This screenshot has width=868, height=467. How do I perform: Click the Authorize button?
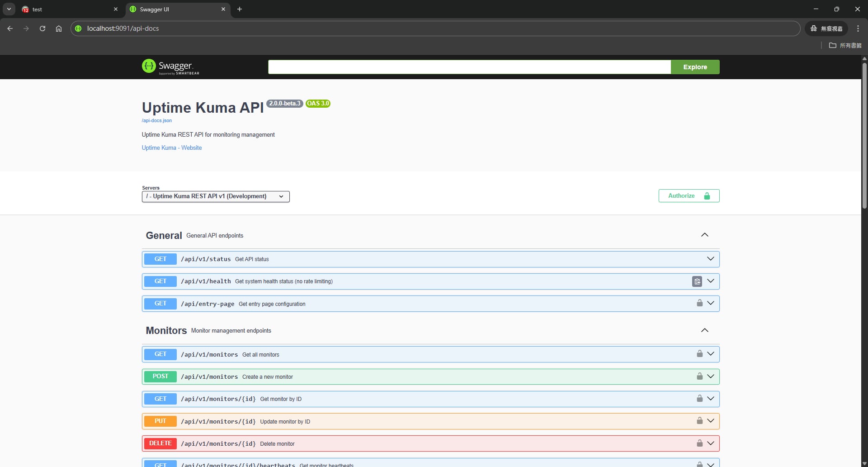[689, 196]
